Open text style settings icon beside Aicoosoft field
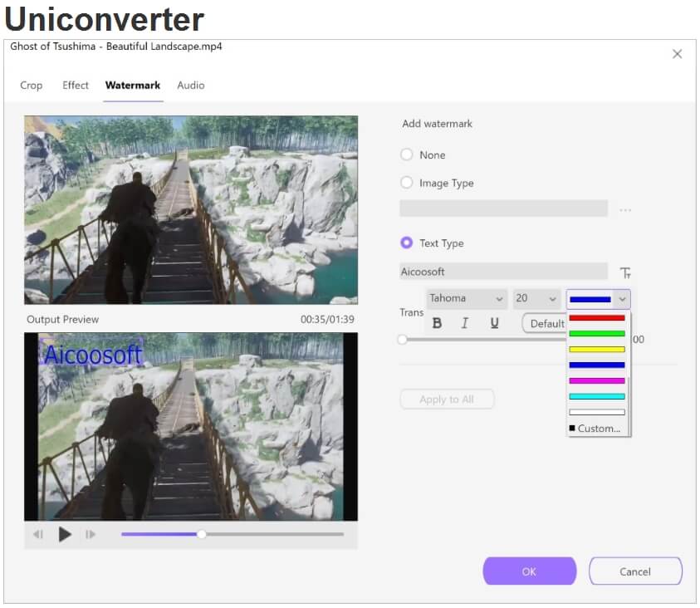This screenshot has height=608, width=700. tap(625, 272)
